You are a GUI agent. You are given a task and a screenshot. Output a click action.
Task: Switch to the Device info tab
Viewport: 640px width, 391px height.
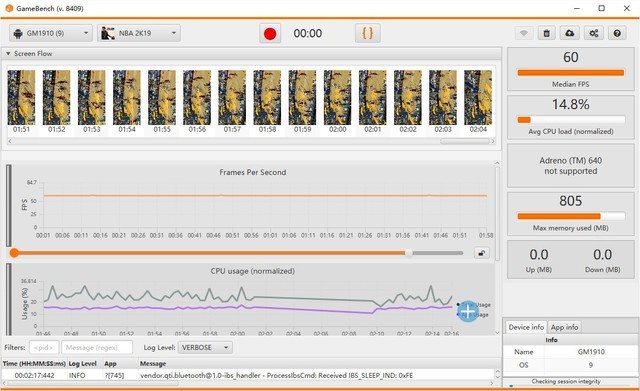tap(526, 327)
